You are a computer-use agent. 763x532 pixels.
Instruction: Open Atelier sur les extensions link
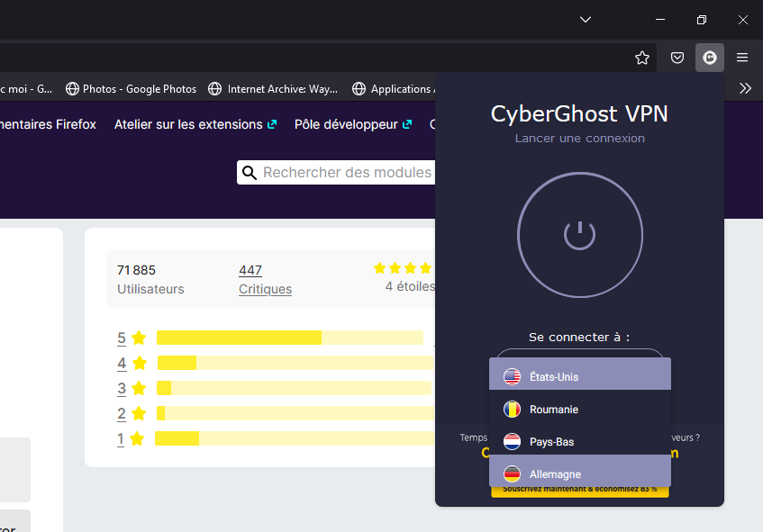tap(195, 124)
